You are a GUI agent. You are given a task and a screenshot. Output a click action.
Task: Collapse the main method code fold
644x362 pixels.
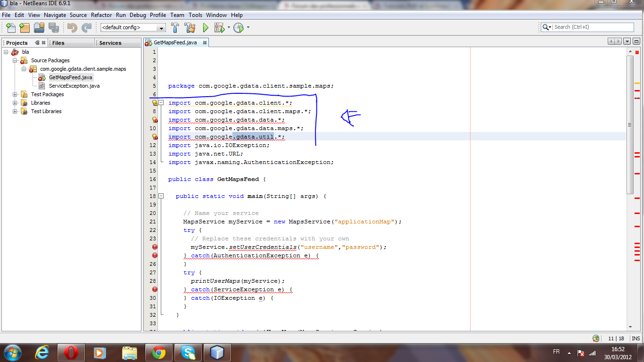click(161, 196)
